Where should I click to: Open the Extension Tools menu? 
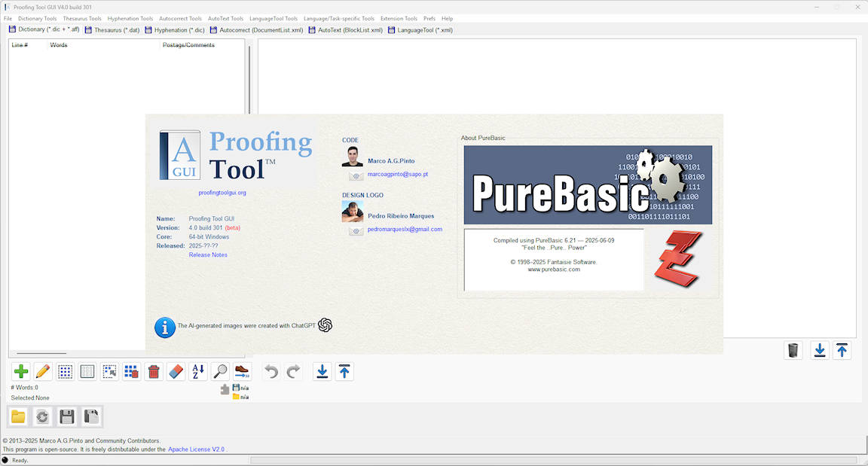(x=399, y=18)
